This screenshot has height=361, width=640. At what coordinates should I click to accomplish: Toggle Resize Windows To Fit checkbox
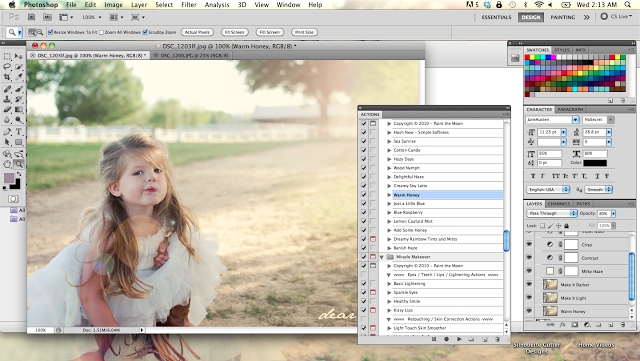click(x=51, y=32)
